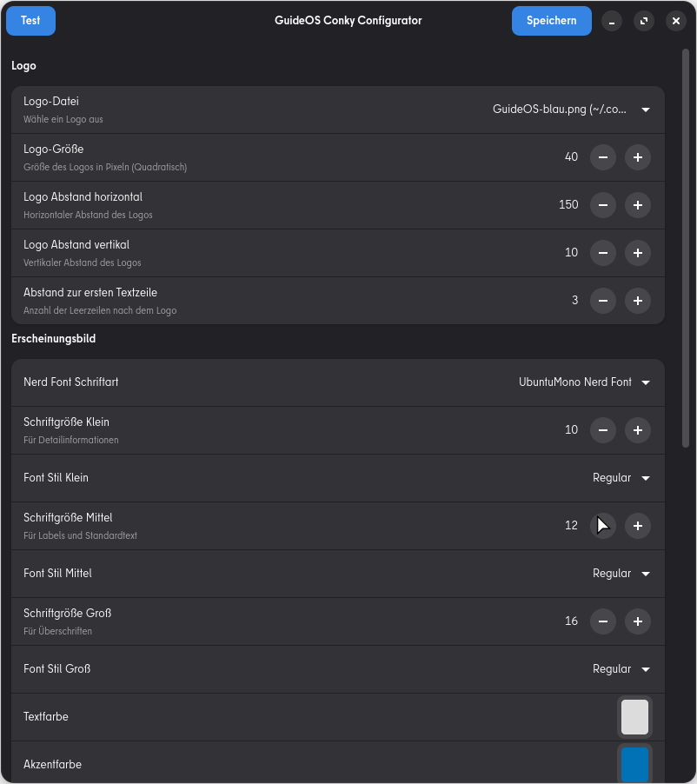Expand the Font Stil Mittel dropdown

pyautogui.click(x=621, y=574)
